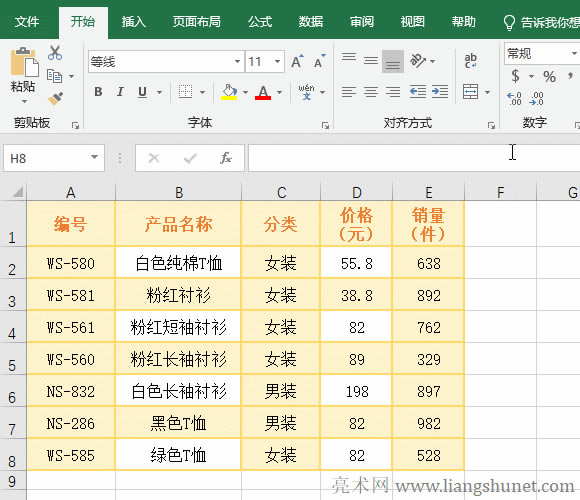This screenshot has width=580, height=500.
Task: Toggle italic formatting
Action: pyautogui.click(x=120, y=91)
